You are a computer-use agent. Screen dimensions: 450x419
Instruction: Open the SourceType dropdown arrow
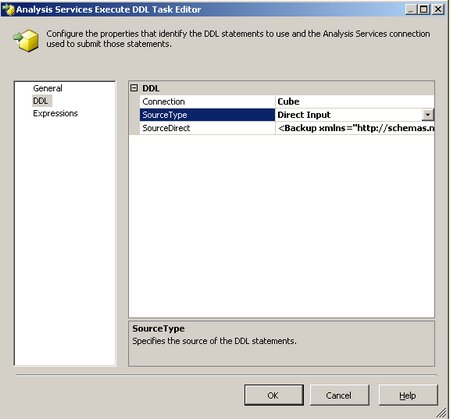point(428,115)
